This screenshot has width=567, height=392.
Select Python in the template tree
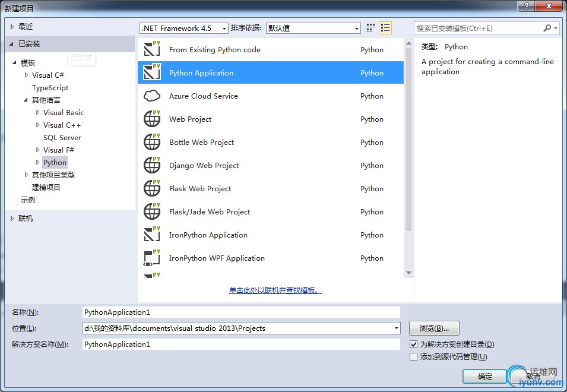point(55,162)
